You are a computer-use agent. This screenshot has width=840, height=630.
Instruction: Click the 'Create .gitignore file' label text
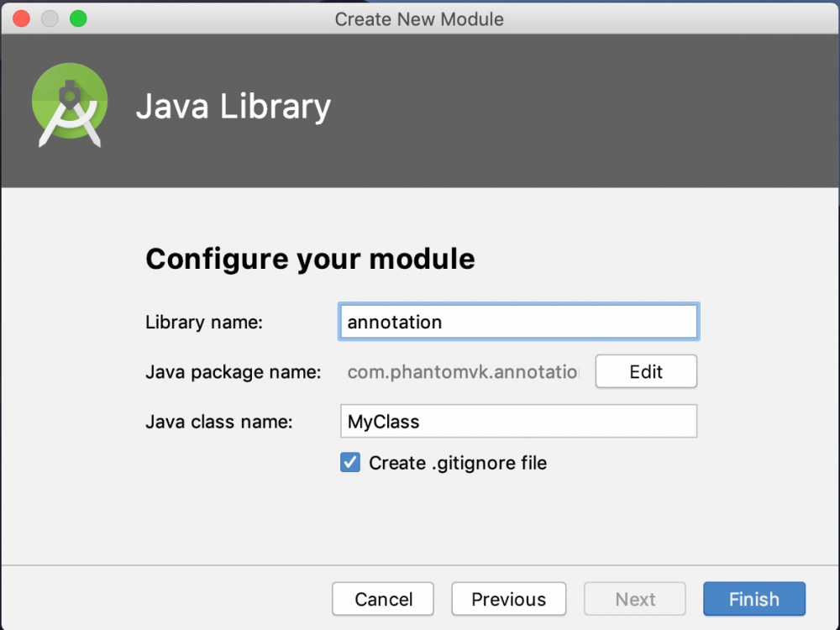click(458, 463)
